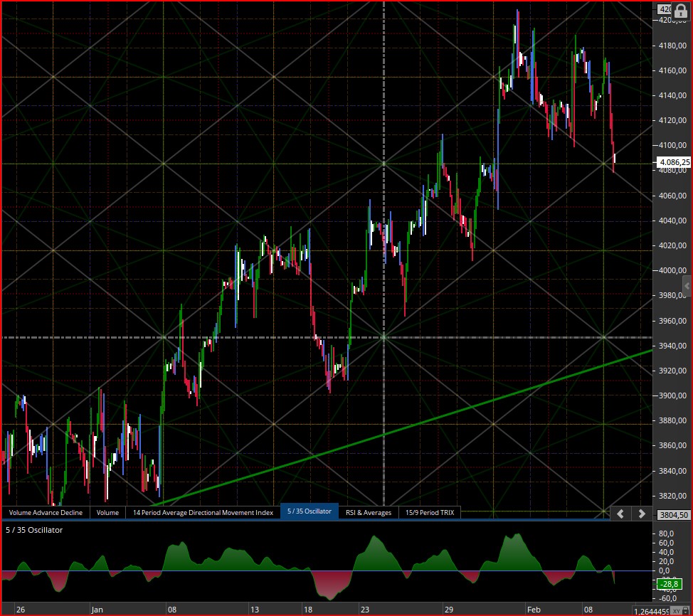Open the Volume Advance Decline tab
This screenshot has height=616, width=693.
tap(46, 513)
